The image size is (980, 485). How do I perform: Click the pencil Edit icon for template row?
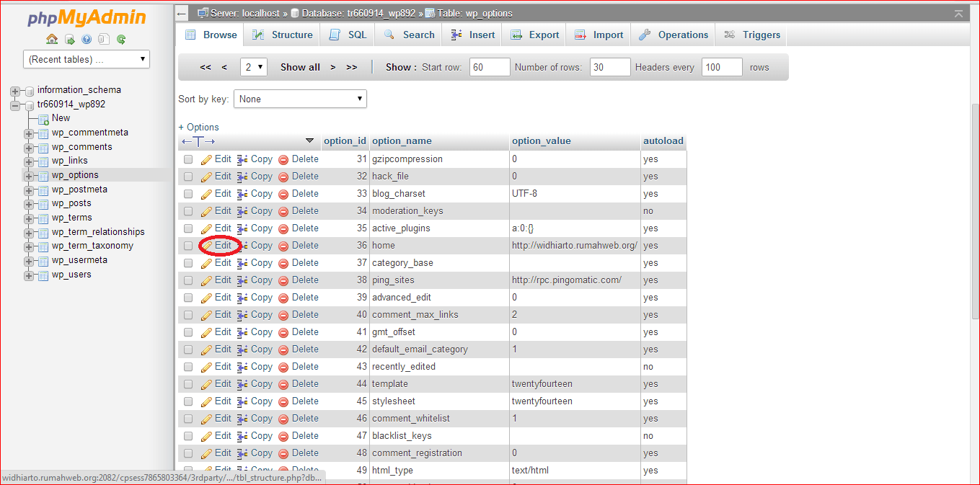coord(206,384)
